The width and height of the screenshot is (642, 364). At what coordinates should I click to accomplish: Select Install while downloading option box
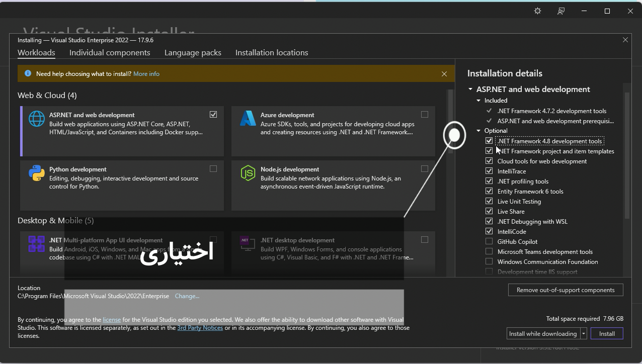click(x=543, y=333)
